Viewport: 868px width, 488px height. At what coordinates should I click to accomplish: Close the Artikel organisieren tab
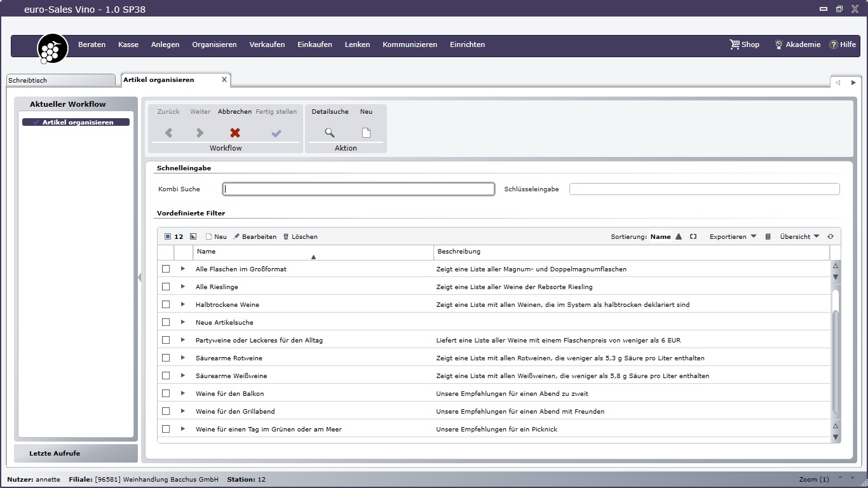(x=224, y=79)
